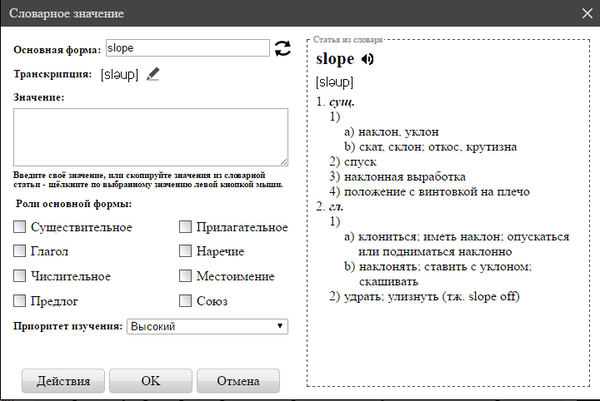600x401 pixels.
Task: Check the Предлог role checkbox
Action: 20,301
